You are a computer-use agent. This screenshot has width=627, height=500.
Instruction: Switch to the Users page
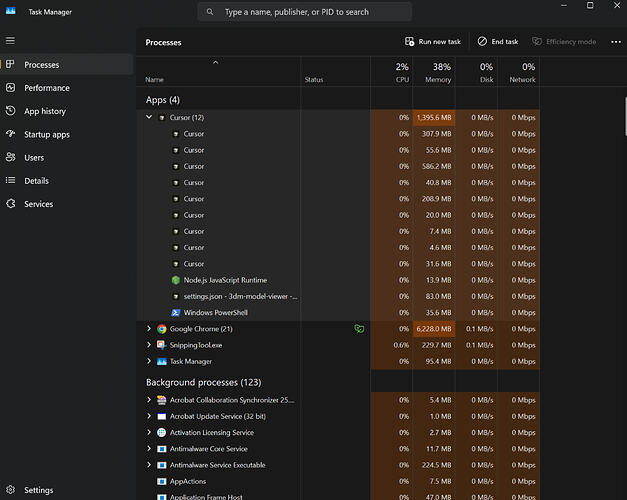(x=67, y=157)
